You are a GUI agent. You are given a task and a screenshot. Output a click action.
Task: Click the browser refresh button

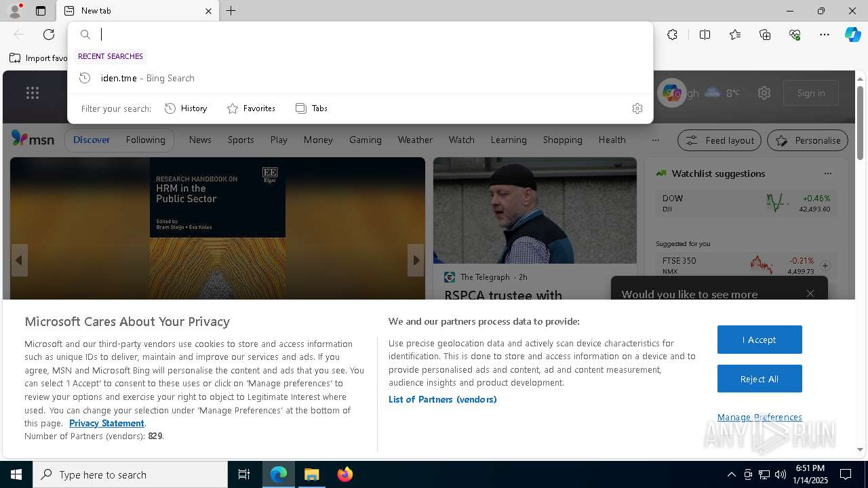[49, 35]
